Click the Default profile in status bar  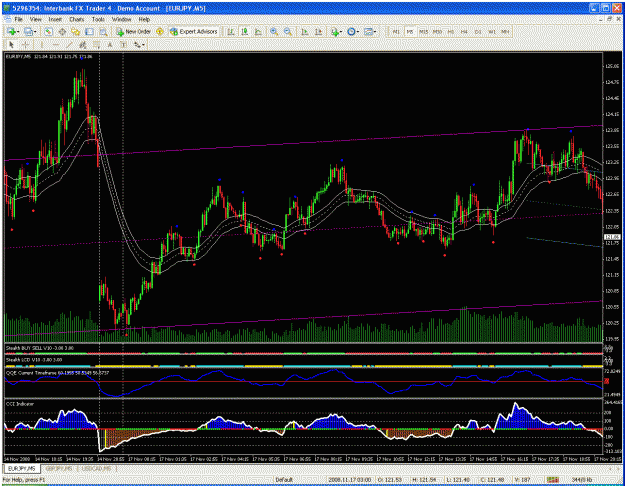point(284,480)
